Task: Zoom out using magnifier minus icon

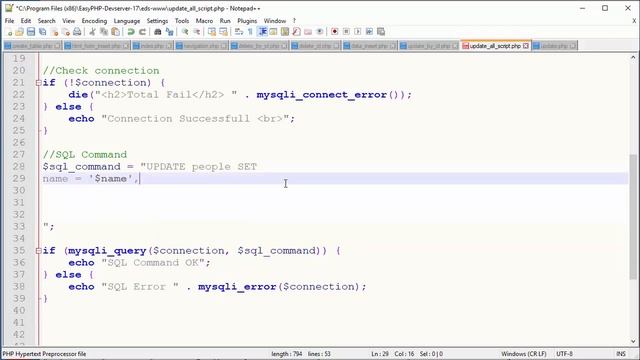Action: [x=196, y=32]
